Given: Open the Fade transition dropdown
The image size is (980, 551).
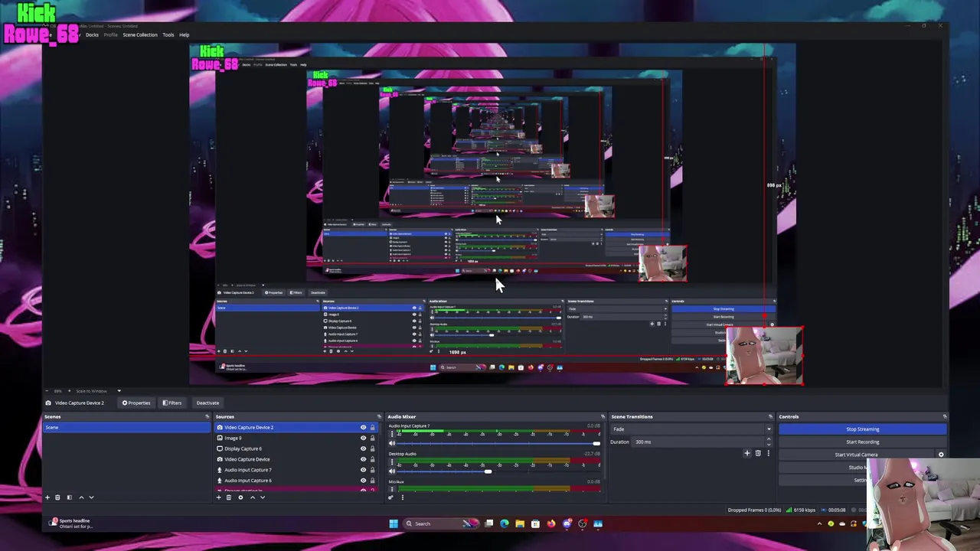Looking at the screenshot, I should pos(691,429).
